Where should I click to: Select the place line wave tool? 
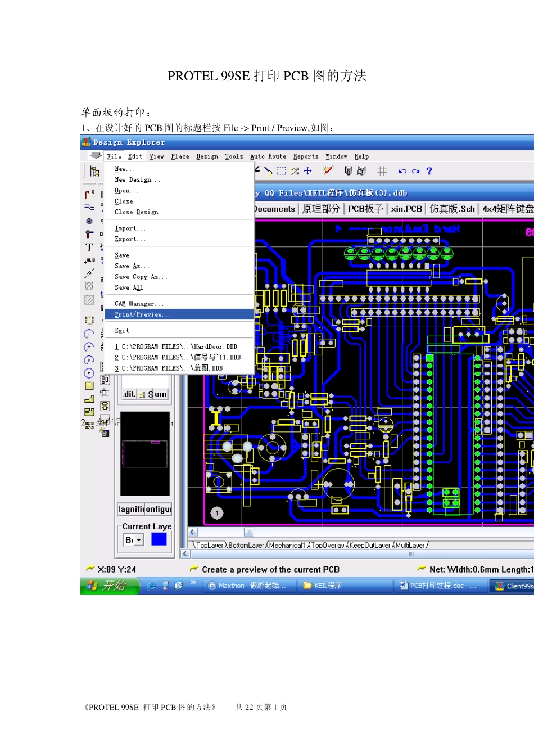tap(89, 208)
